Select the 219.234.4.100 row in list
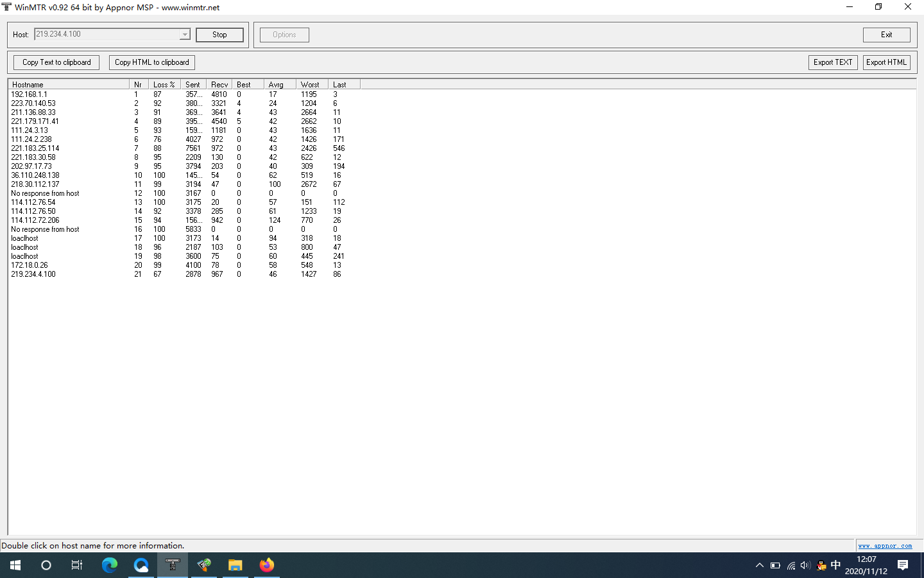The width and height of the screenshot is (924, 578). (x=33, y=274)
